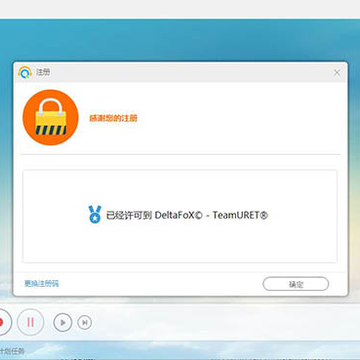Screen dimensions: 360x360
Task: Click the 确定 button
Action: click(296, 284)
